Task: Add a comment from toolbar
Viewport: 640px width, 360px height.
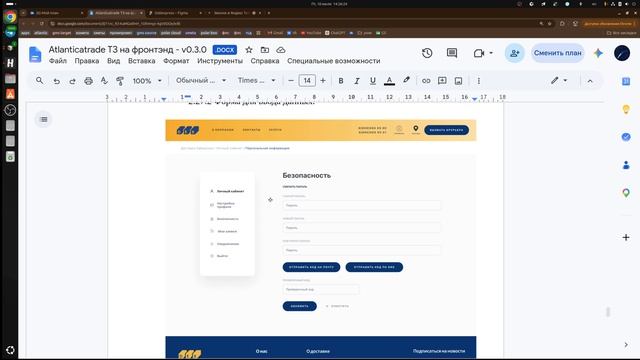Action: pos(442,81)
